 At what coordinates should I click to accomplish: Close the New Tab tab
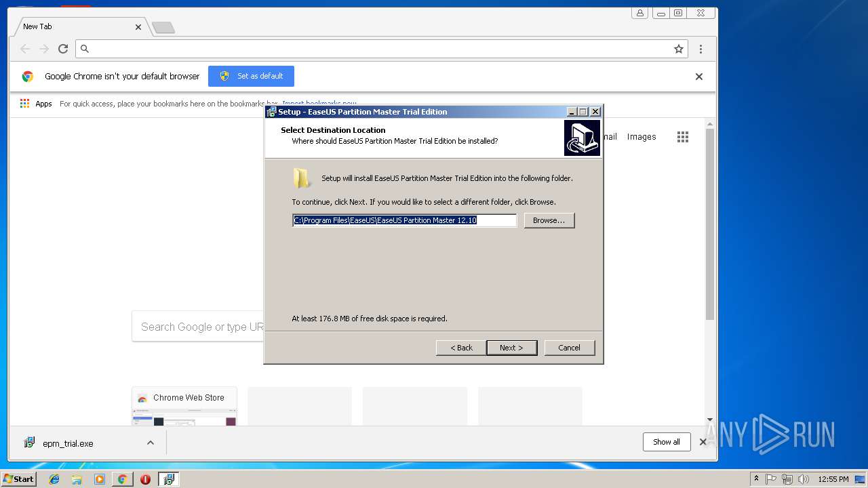pos(138,27)
